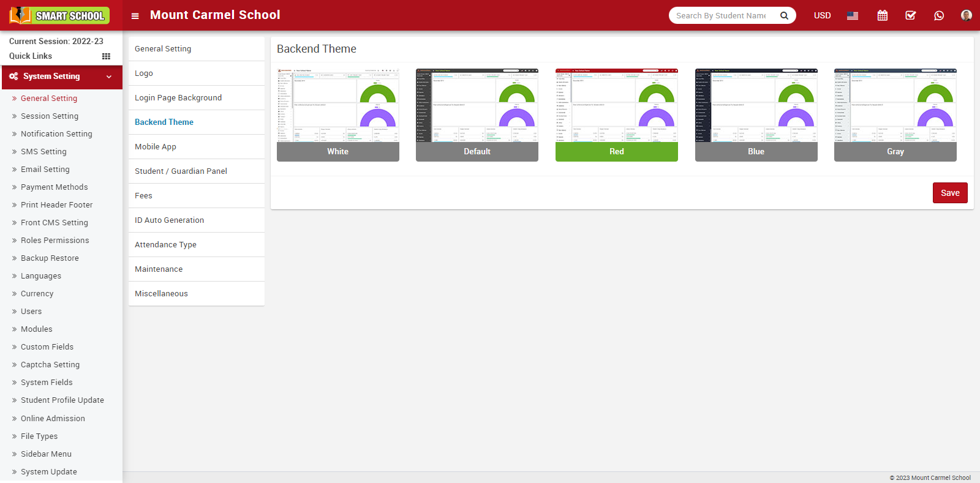The image size is (980, 483).
Task: Click the hamburger menu toggle icon
Action: pos(135,16)
